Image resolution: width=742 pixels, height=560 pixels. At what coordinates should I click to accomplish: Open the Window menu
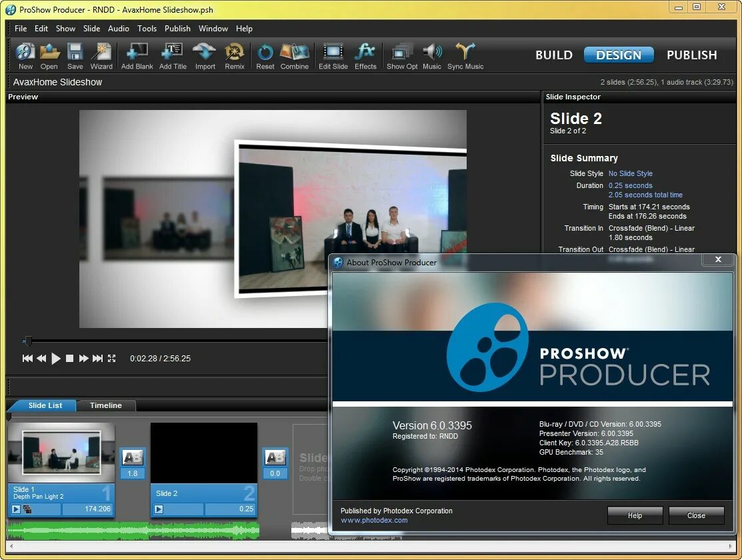(213, 29)
